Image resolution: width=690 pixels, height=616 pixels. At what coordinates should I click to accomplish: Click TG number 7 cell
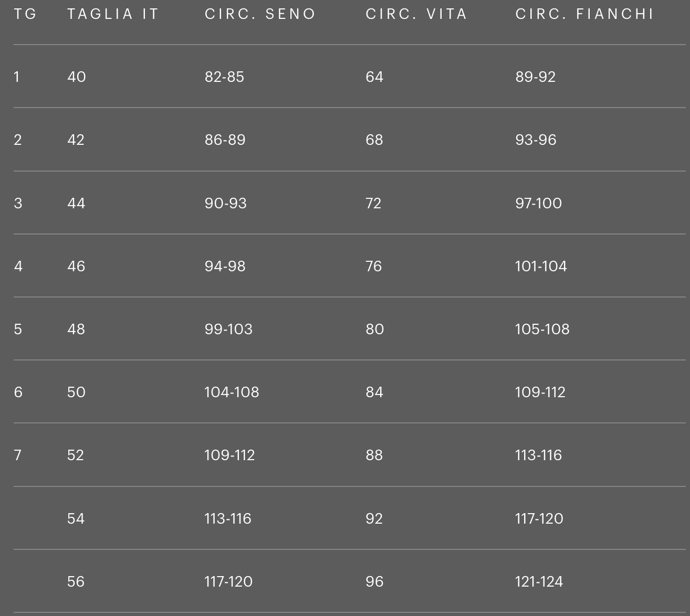(x=18, y=455)
